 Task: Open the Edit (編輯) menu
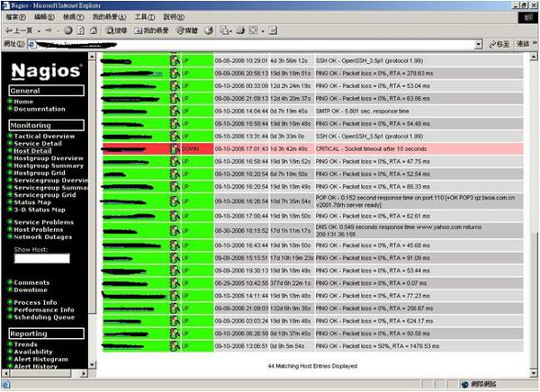44,17
